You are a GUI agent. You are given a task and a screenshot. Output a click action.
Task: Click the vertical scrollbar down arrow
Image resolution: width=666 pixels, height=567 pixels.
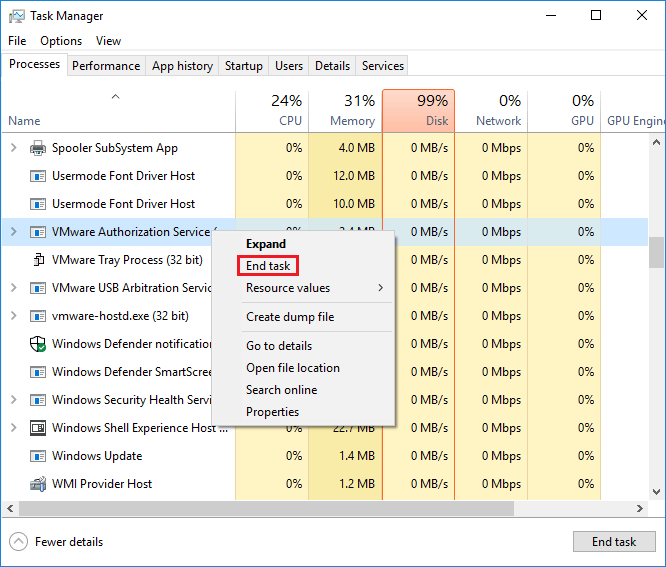[x=656, y=492]
